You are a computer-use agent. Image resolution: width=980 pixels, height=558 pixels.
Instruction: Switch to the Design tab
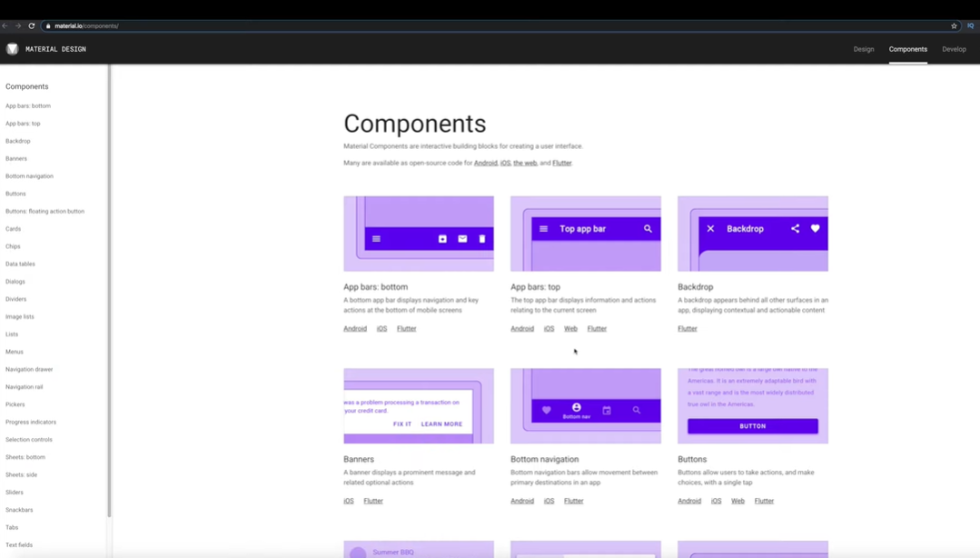pyautogui.click(x=863, y=49)
